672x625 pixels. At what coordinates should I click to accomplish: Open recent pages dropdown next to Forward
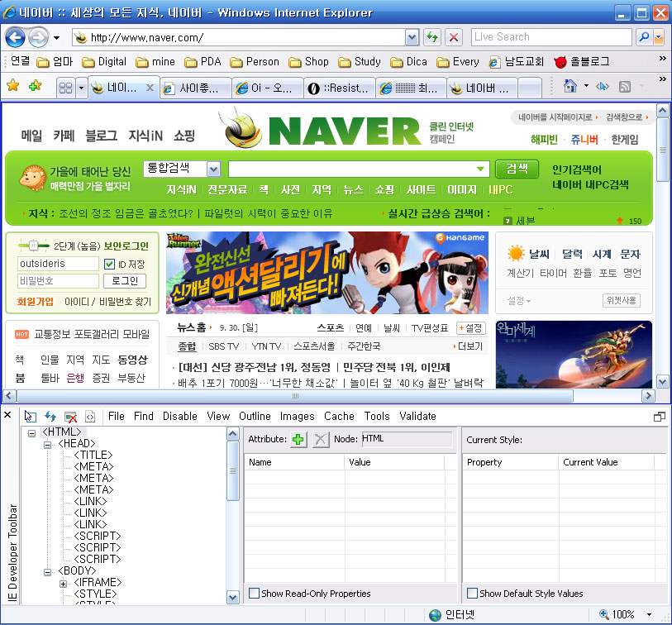pos(56,38)
